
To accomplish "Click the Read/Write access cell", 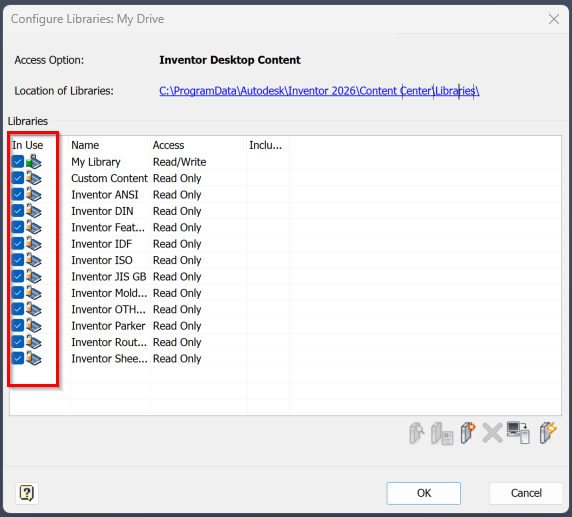I will [x=179, y=162].
